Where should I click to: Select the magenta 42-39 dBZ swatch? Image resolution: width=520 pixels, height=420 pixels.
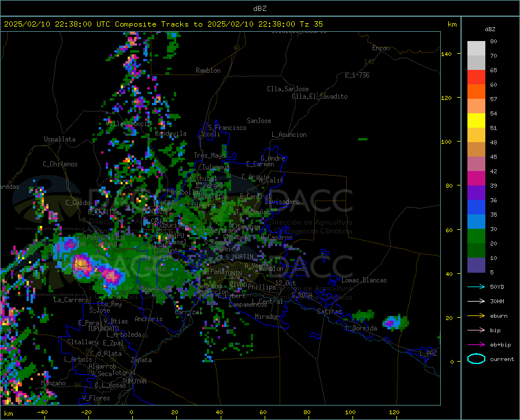tap(476, 179)
